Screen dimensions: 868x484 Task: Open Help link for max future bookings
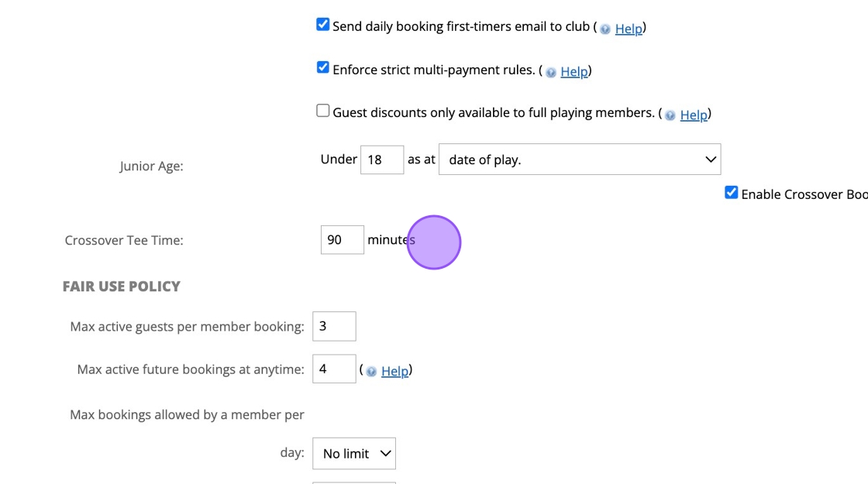(x=394, y=372)
